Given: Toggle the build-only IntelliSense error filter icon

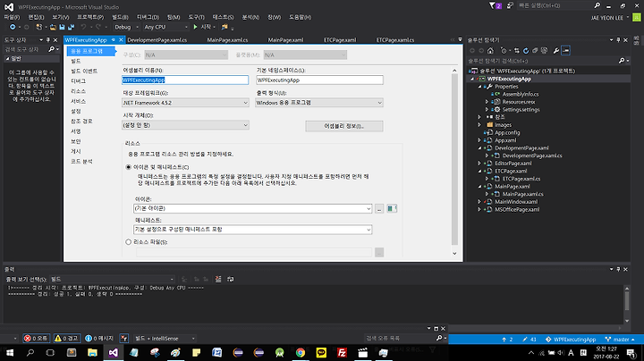Looking at the screenshot, I should coord(124,339).
